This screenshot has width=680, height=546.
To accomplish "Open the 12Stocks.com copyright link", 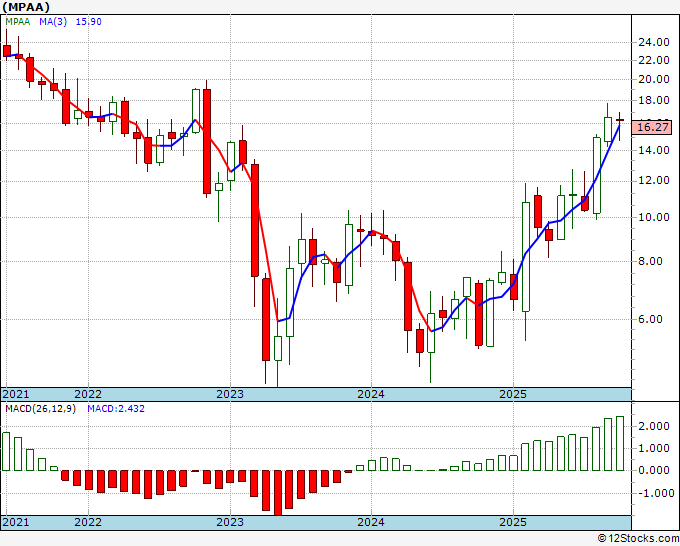I will point(638,539).
